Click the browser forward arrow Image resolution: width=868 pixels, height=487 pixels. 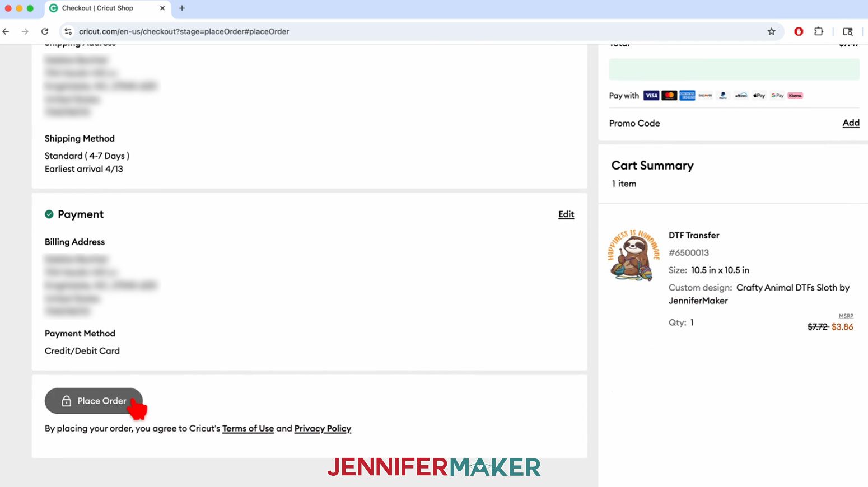(25, 31)
